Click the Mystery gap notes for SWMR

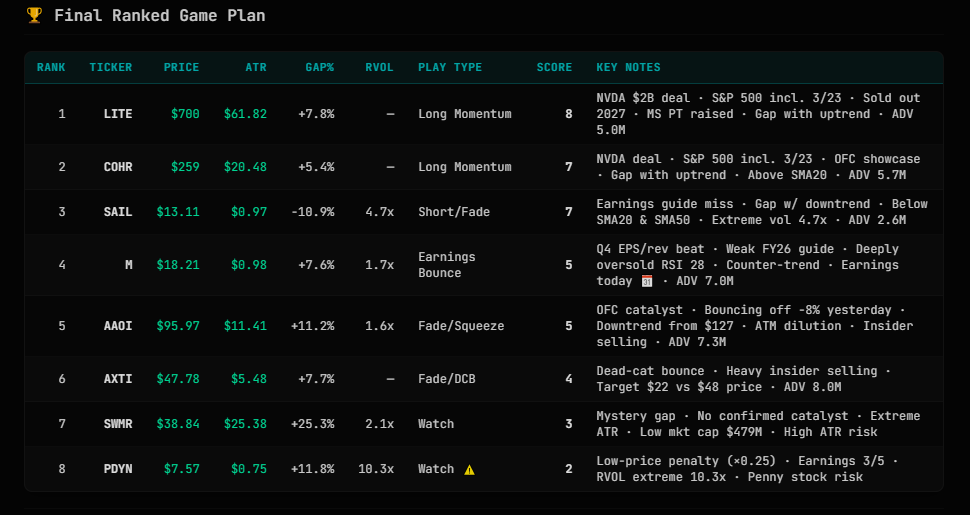click(x=758, y=424)
